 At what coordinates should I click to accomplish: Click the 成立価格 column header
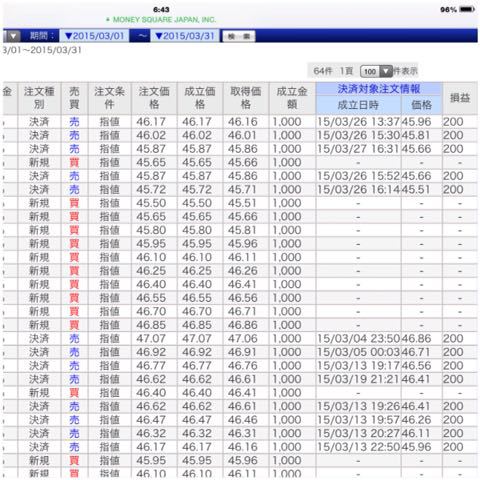[x=200, y=98]
